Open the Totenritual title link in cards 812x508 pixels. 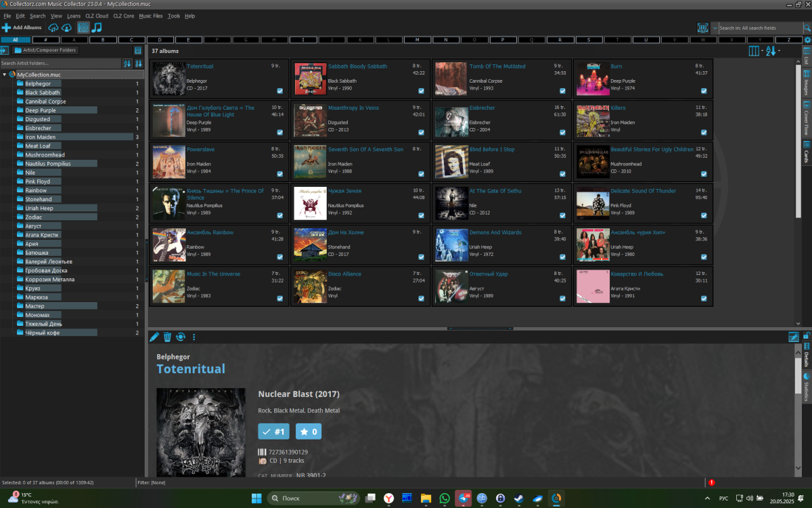pyautogui.click(x=200, y=66)
